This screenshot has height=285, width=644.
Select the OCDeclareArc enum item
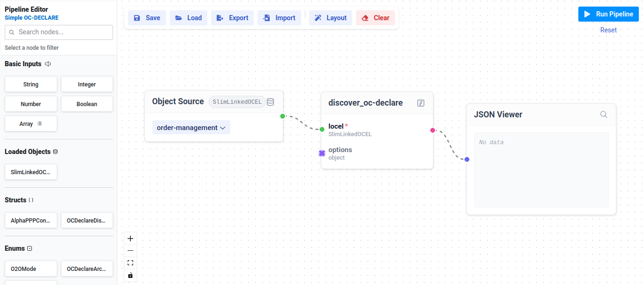coord(87,269)
